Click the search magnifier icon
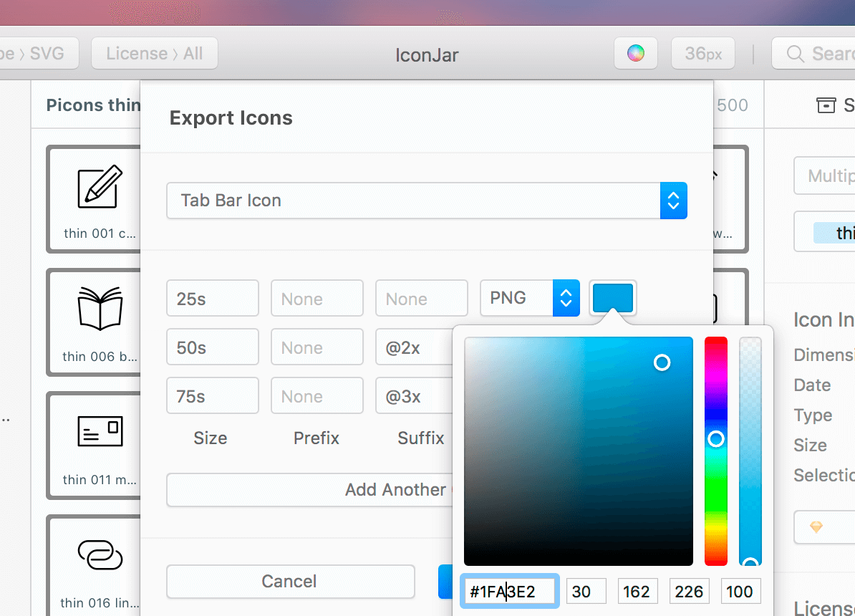This screenshot has width=855, height=616. pyautogui.click(x=796, y=54)
